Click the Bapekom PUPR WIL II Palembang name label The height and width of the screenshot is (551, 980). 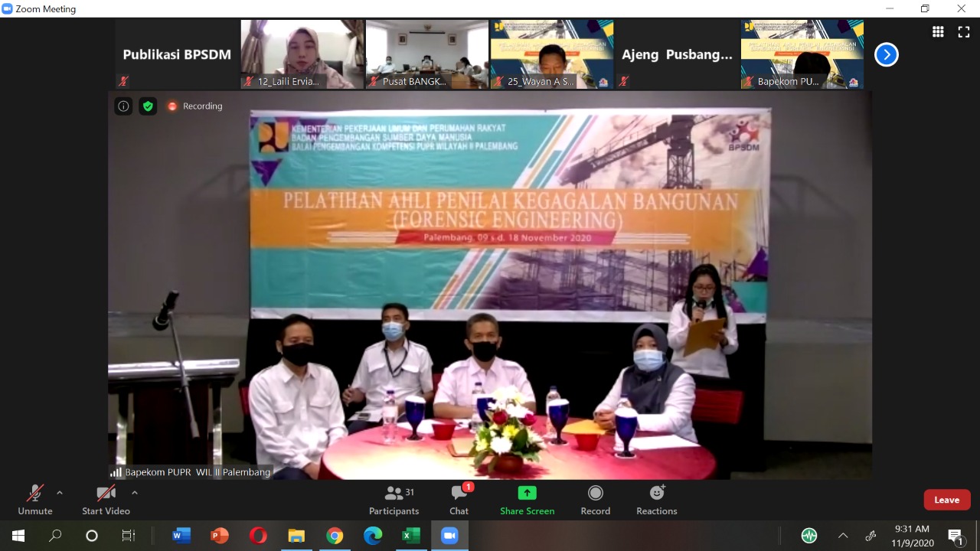pos(191,472)
